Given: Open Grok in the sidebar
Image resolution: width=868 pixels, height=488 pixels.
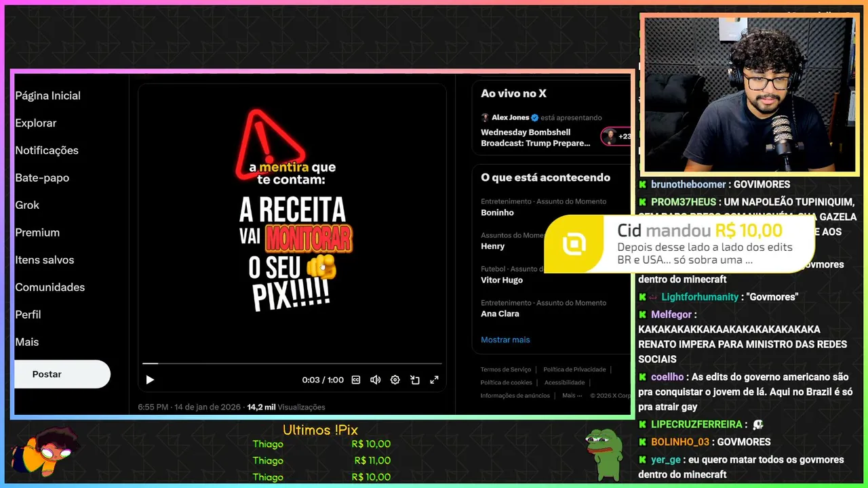Looking at the screenshot, I should 27,205.
